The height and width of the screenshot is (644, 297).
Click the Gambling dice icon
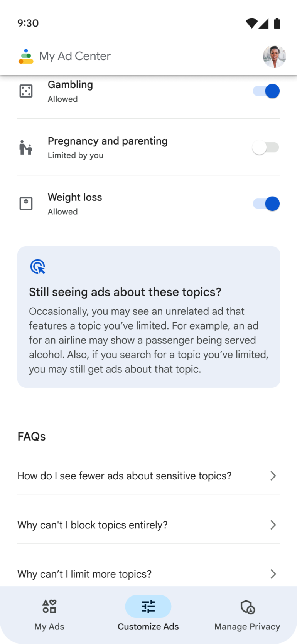25,91
